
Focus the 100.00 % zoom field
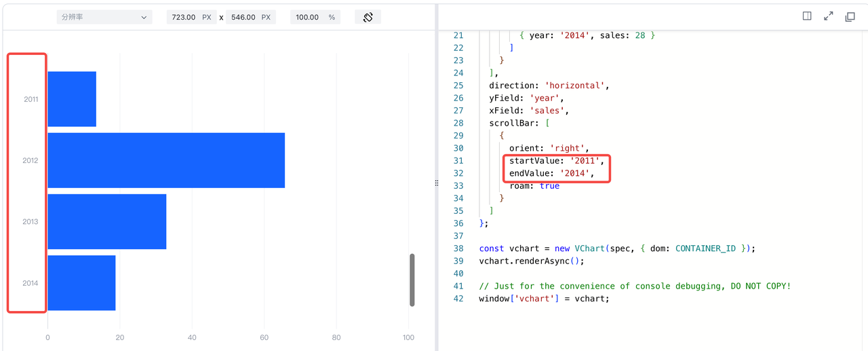coord(315,17)
